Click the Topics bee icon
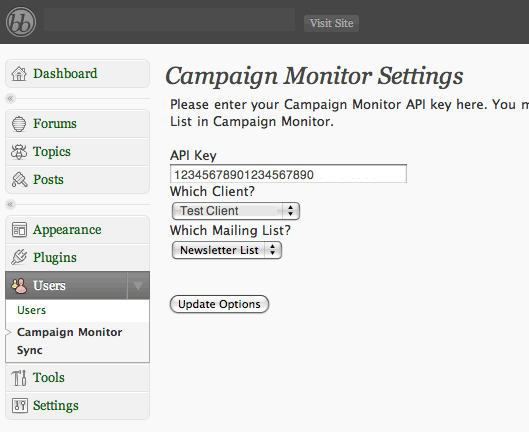This screenshot has height=432, width=529. point(19,152)
